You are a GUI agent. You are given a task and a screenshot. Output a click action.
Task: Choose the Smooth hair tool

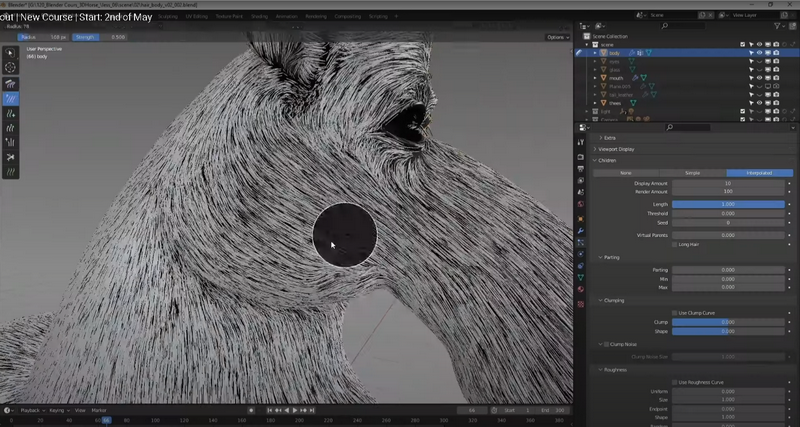(10, 98)
